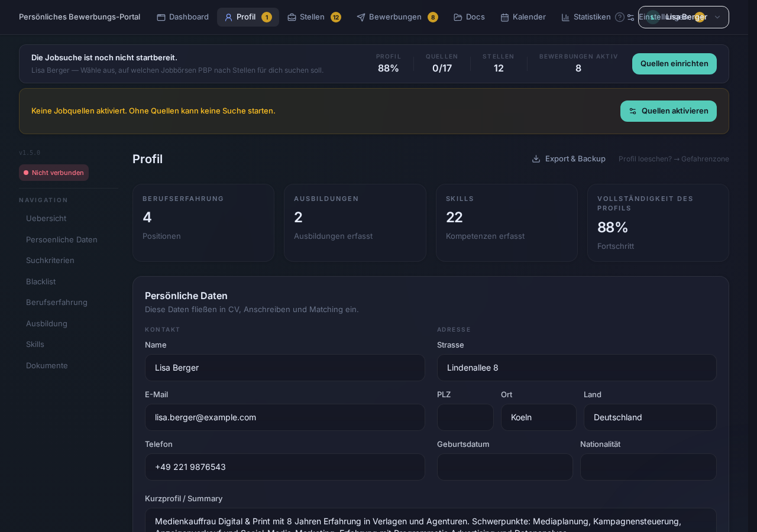Screen dimensions: 757x532
Task: Click the Nicht verbunden status badge
Action: coord(54,173)
